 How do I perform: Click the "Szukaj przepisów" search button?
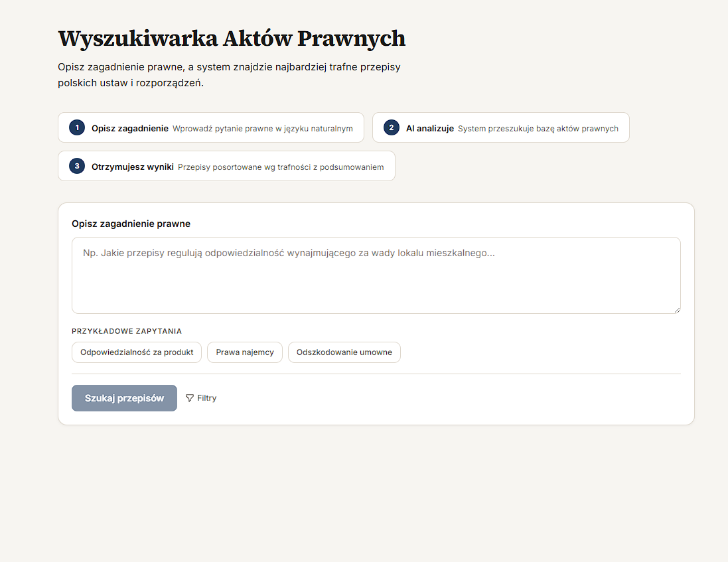124,397
